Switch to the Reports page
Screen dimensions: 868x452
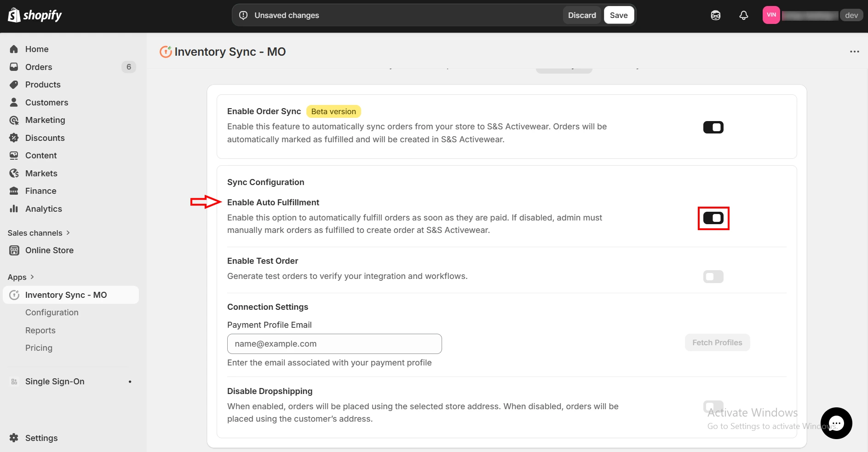[x=40, y=330]
